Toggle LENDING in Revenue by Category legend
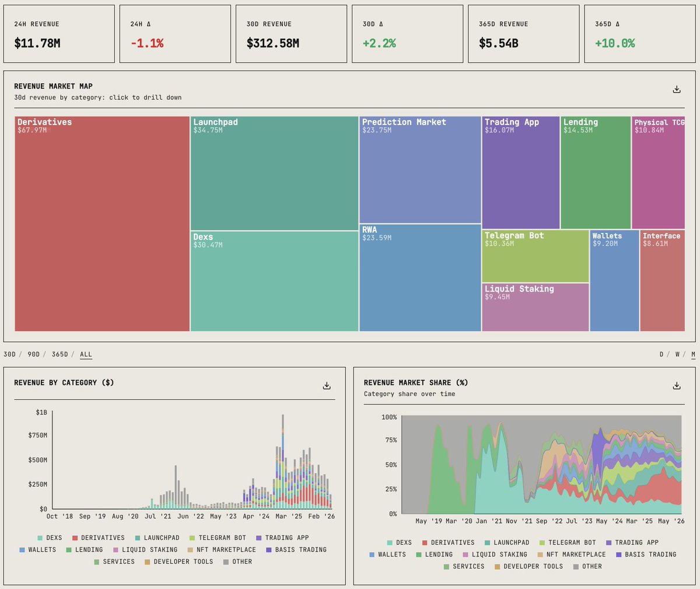 (85, 549)
